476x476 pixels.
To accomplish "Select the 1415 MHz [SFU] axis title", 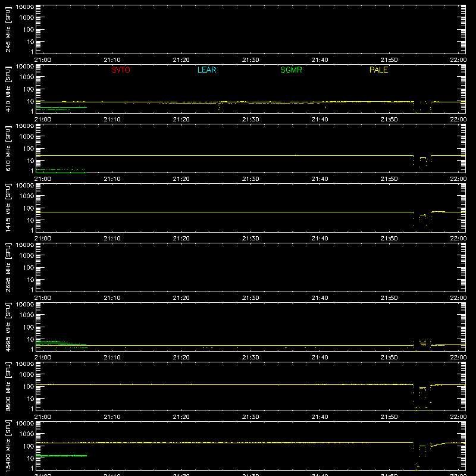I will point(8,208).
